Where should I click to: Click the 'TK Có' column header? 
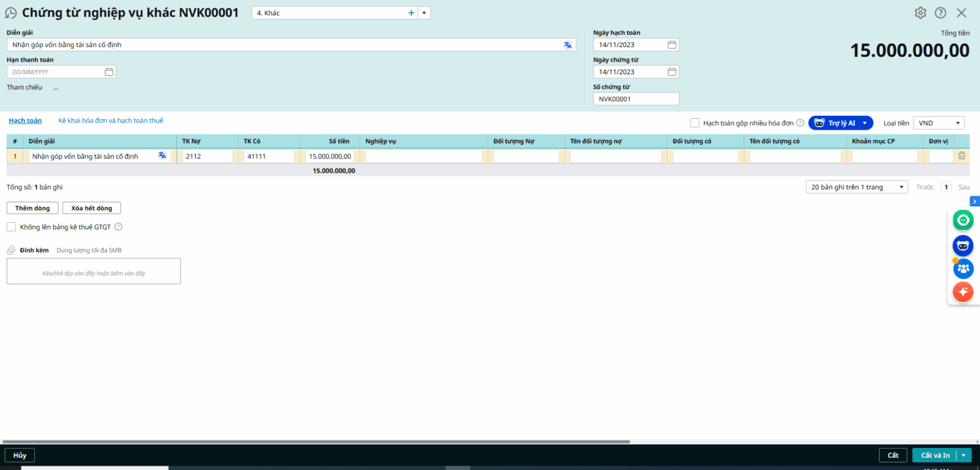coord(269,141)
